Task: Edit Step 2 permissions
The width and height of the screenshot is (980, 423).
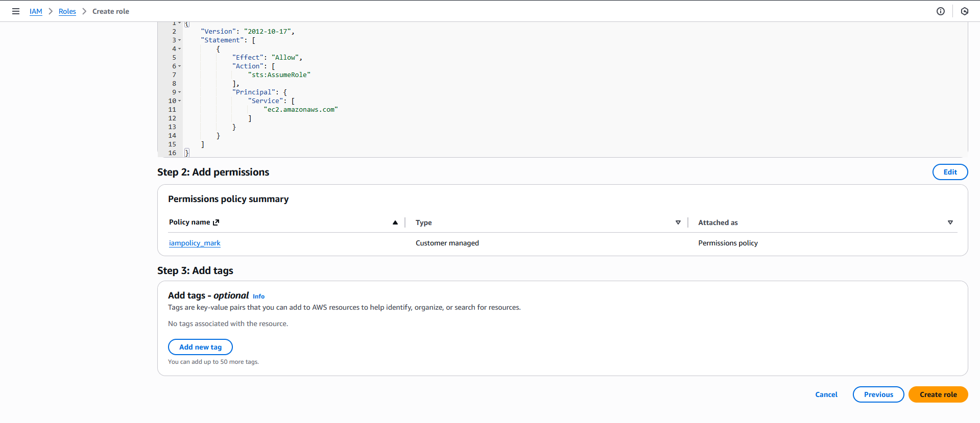Action: click(950, 172)
